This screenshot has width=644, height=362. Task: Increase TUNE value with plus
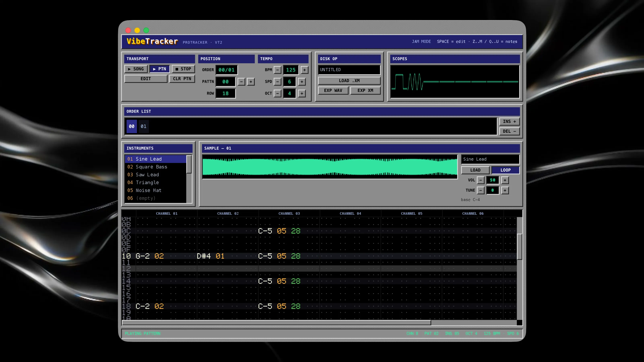(505, 190)
